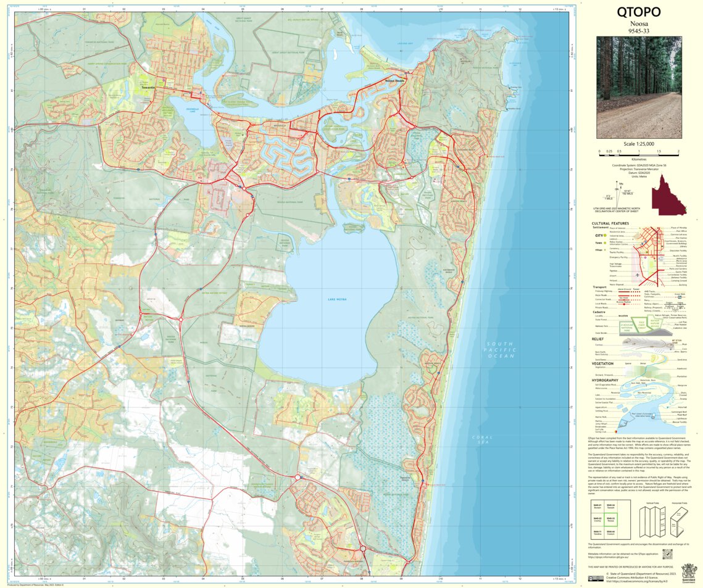
Task: Click the Creative Commons license icon
Action: (596, 578)
